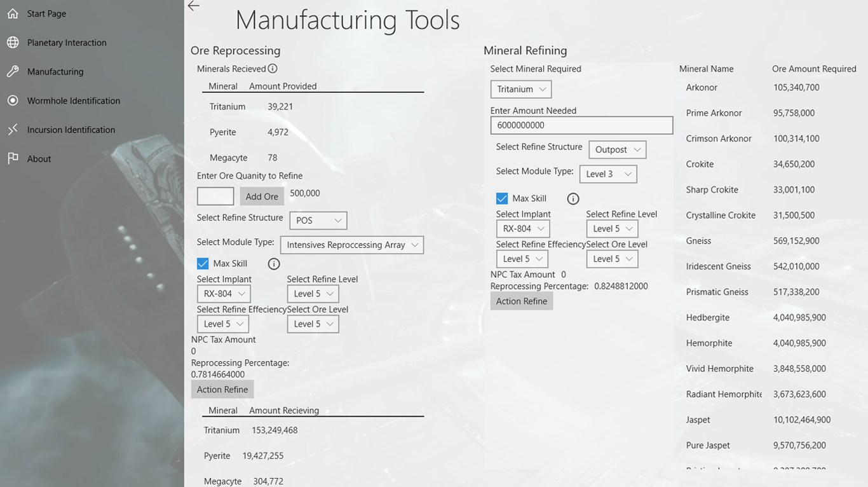The image size is (868, 487).
Task: Open the Start Page
Action: (x=46, y=13)
